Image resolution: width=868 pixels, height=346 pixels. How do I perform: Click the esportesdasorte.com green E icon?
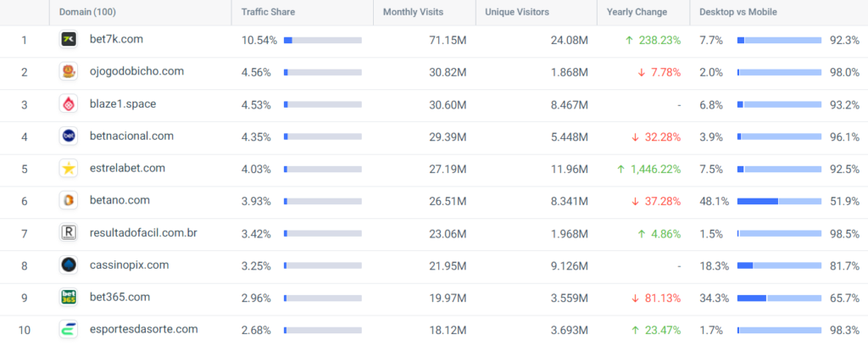pyautogui.click(x=69, y=329)
